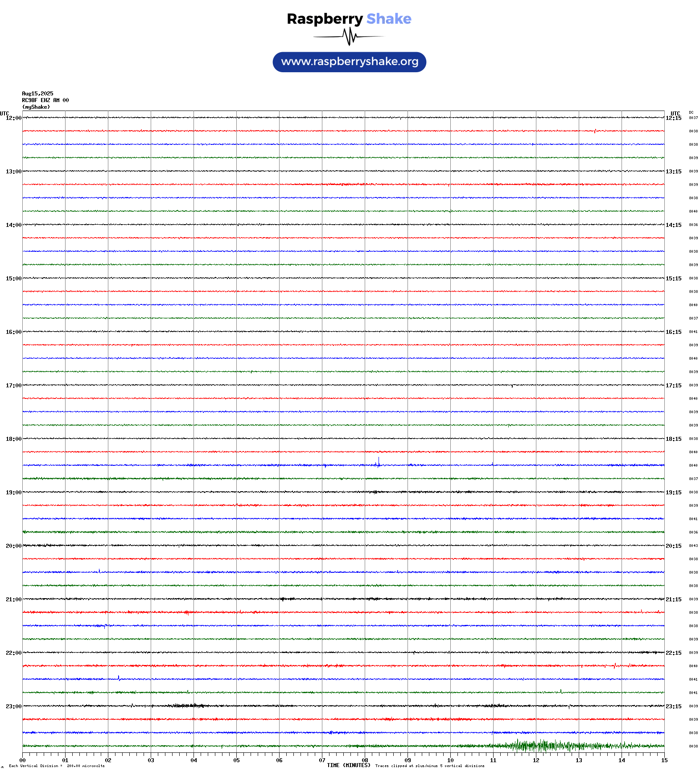This screenshot has width=700, height=772.
Task: Open the www.raspberryshake.org link button
Action: [x=350, y=62]
